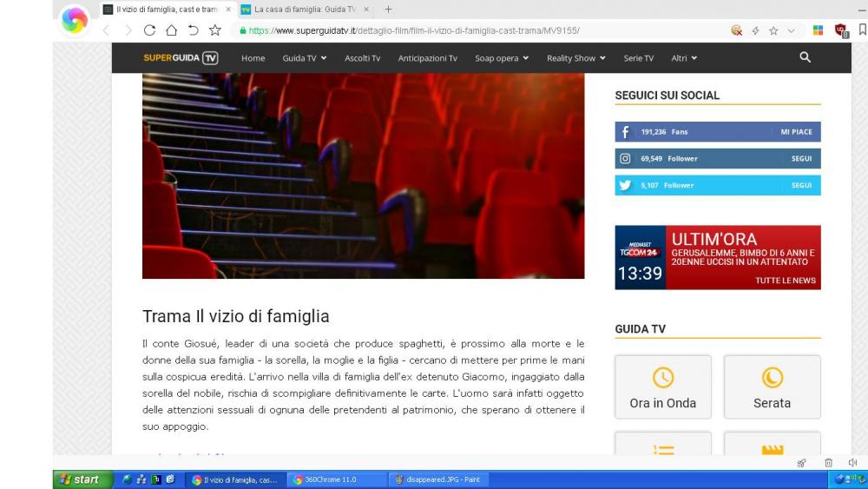Viewport: 868px width, 489px height.
Task: Click '69,549 Follower' count text
Action: 669,158
